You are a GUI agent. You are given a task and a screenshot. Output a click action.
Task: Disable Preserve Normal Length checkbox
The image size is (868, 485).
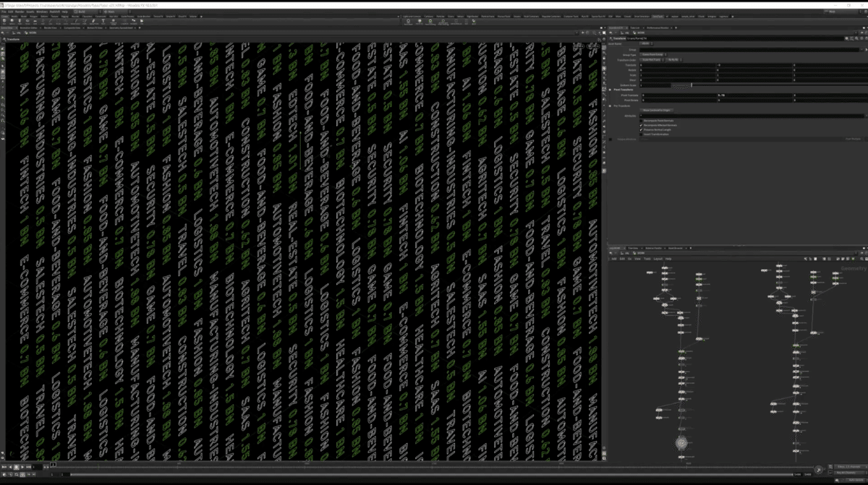(x=641, y=130)
